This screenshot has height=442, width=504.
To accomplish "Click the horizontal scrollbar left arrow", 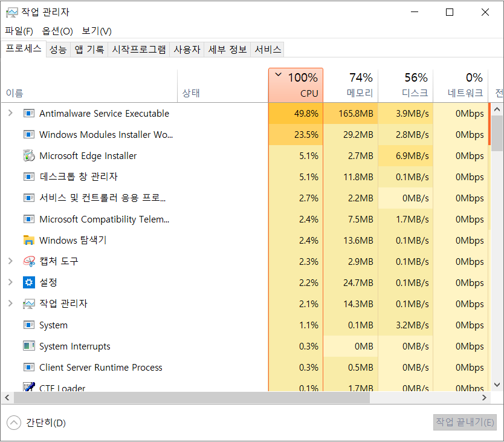I will pyautogui.click(x=7, y=398).
